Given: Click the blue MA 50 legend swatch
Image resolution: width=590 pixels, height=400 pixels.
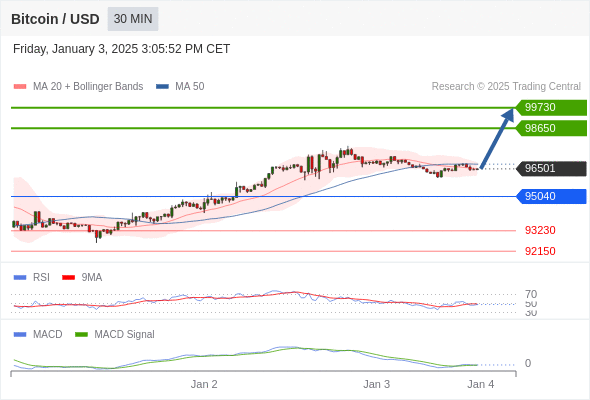Looking at the screenshot, I should click(x=162, y=87).
